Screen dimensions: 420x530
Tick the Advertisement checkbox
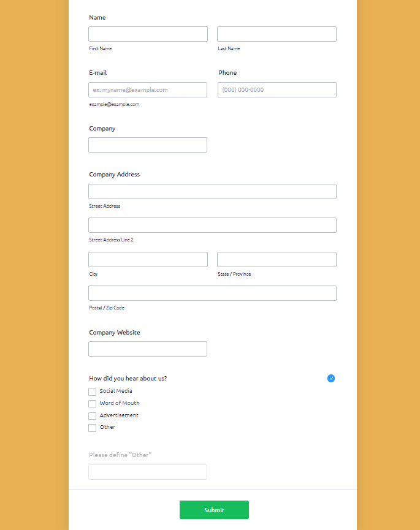click(93, 416)
